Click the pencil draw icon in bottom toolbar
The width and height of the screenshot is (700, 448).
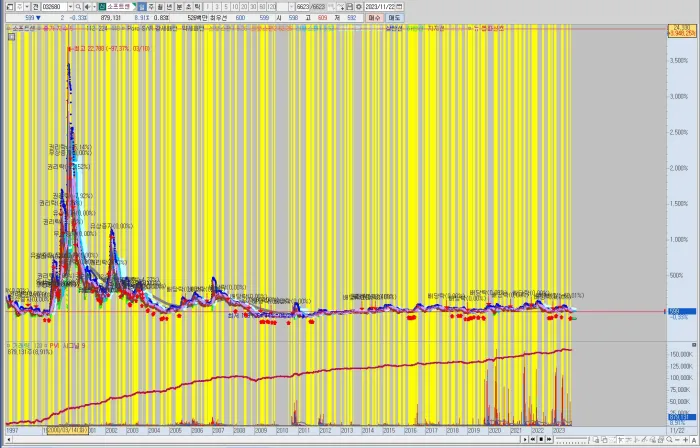[644, 440]
